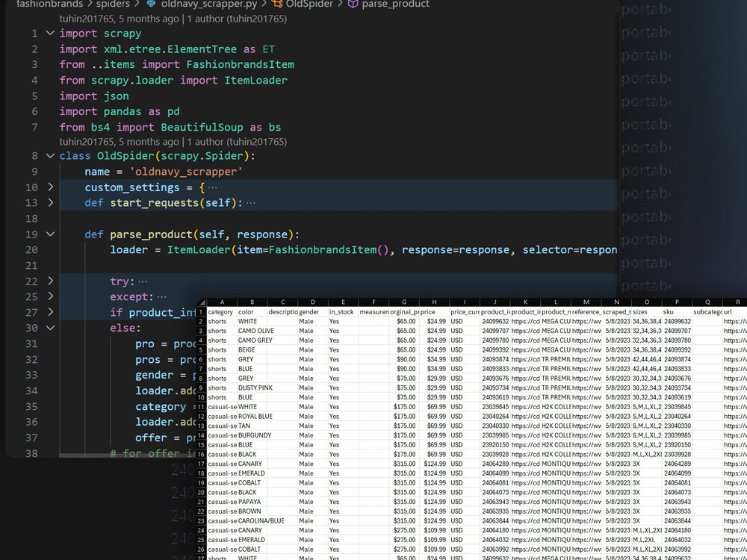Click the 'color' header cell

[252, 312]
